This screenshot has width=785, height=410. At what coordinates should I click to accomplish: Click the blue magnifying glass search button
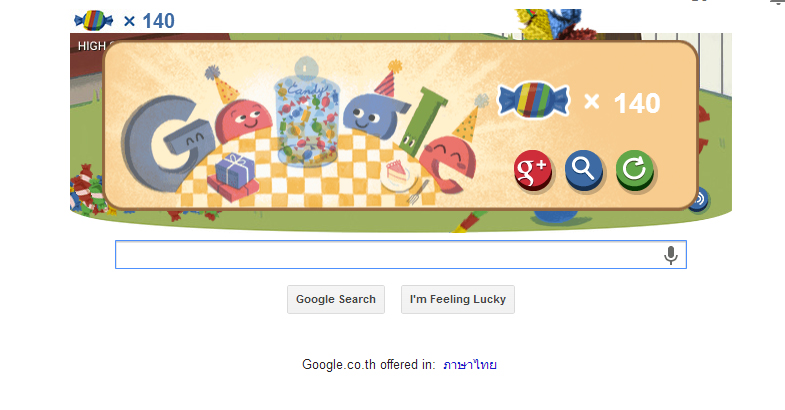(x=584, y=171)
